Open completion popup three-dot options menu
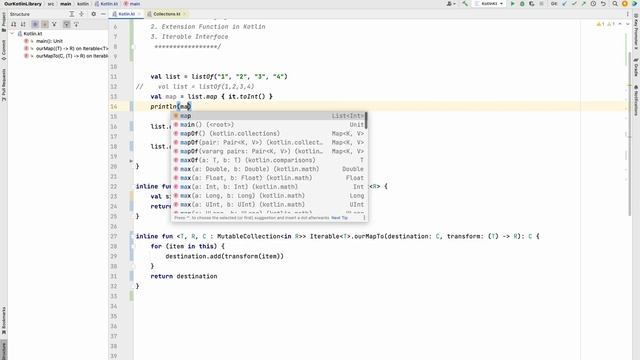The width and height of the screenshot is (640, 360). pos(364,218)
